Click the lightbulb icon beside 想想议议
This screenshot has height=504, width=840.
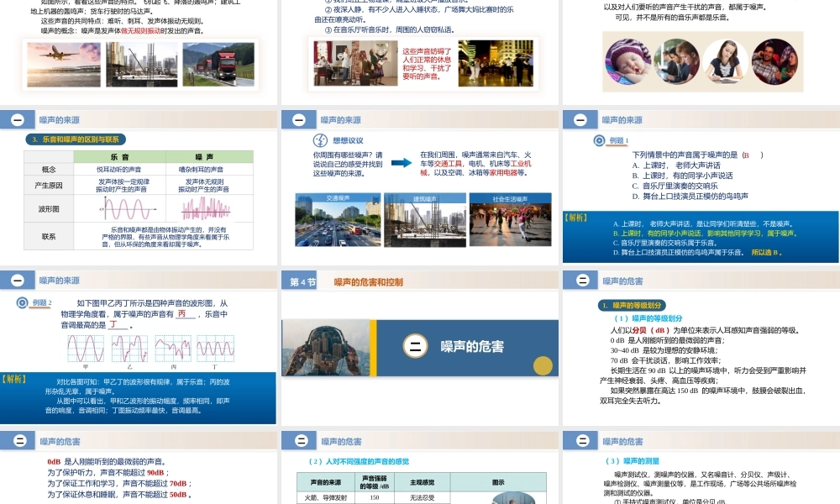pos(320,140)
